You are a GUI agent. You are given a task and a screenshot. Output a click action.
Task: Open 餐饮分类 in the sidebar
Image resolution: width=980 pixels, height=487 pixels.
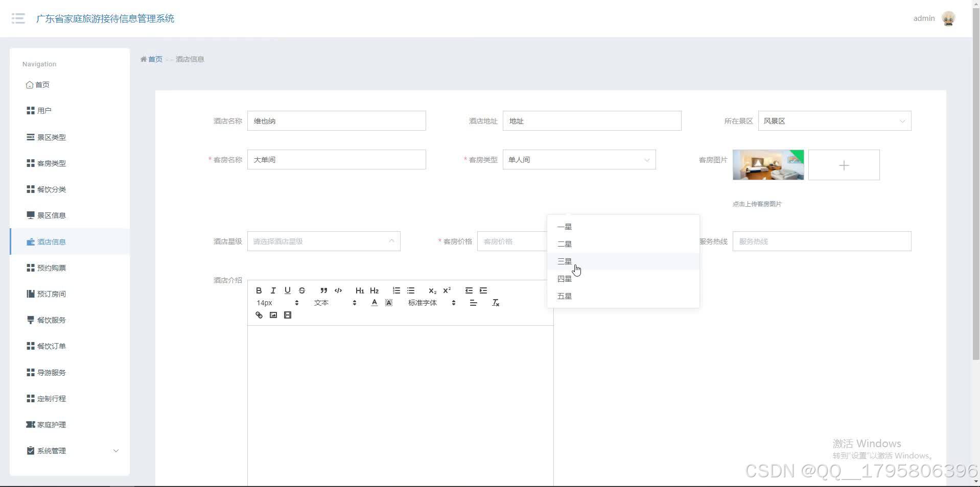pos(69,189)
